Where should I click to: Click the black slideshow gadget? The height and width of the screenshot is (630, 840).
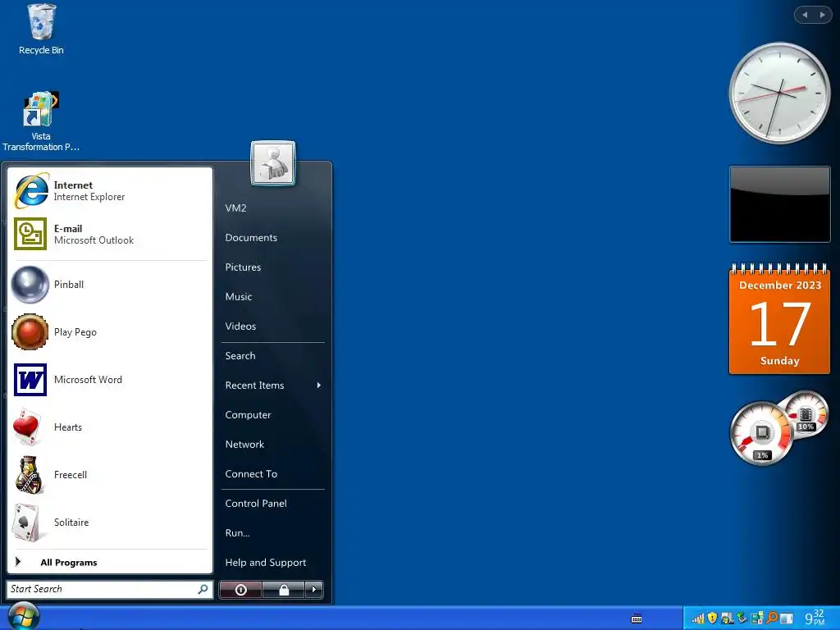[x=779, y=204]
